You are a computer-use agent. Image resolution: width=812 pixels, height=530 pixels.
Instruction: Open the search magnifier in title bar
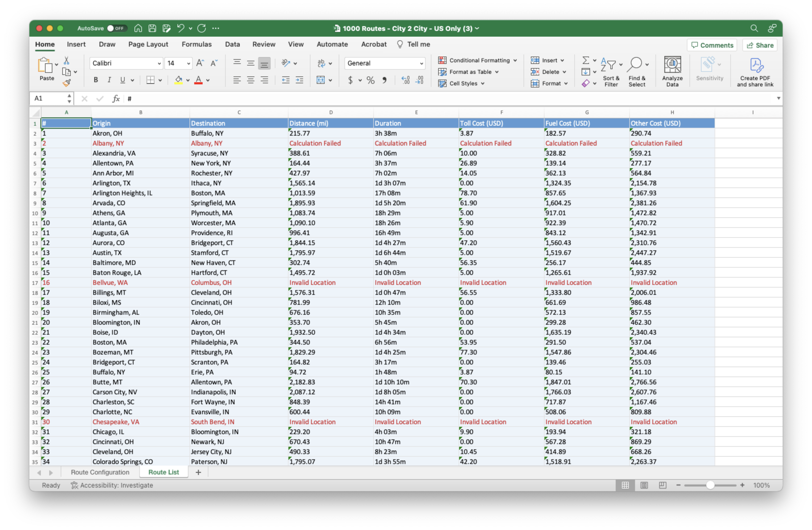coord(754,28)
